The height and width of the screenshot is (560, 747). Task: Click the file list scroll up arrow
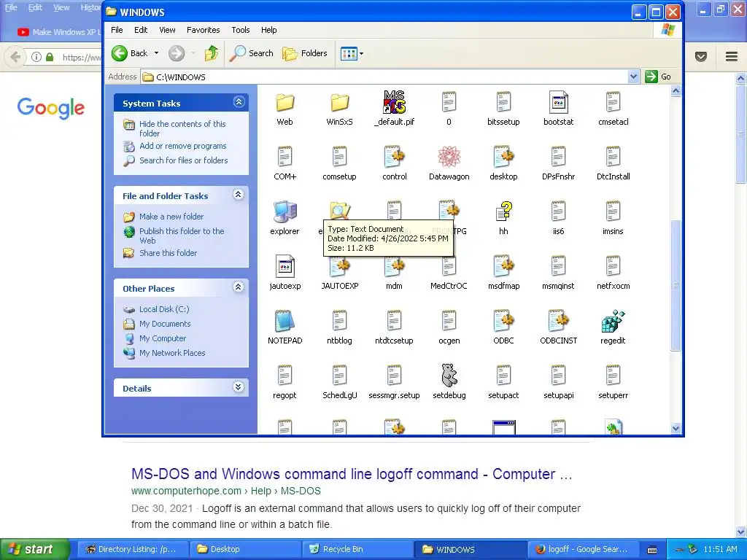(676, 91)
